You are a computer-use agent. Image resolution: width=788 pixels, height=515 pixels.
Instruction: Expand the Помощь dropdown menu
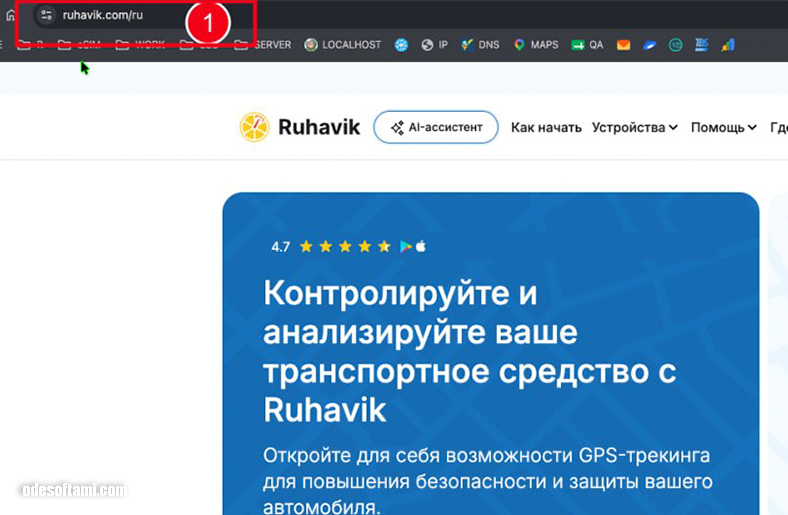point(724,128)
